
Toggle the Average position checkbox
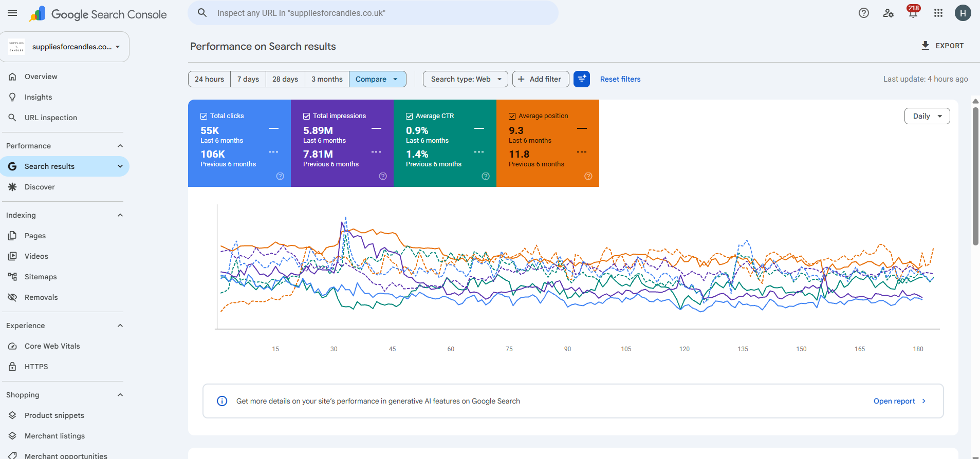[512, 116]
